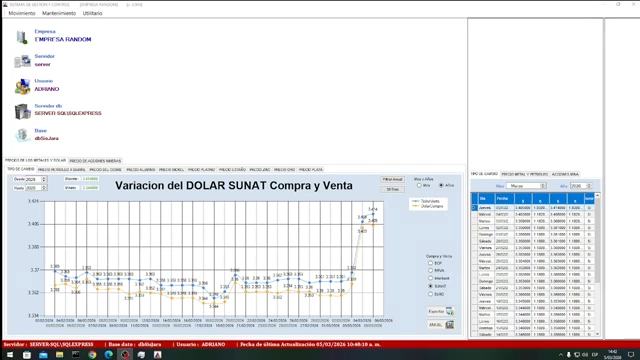Click the Exportar button
The width and height of the screenshot is (640, 360).
(440, 311)
